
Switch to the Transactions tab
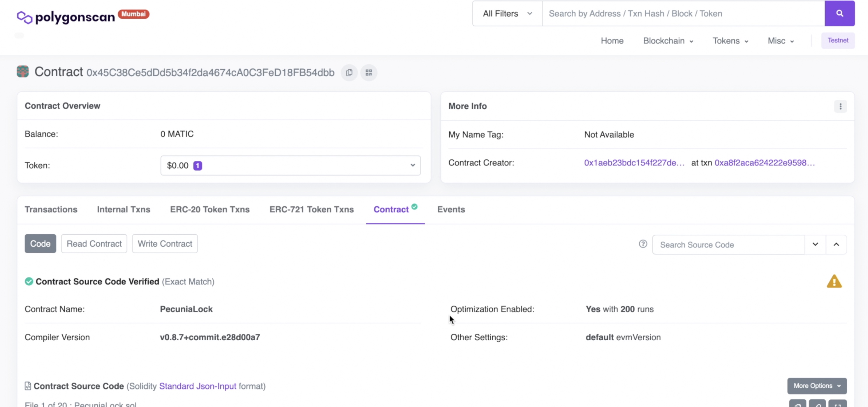[51, 209]
